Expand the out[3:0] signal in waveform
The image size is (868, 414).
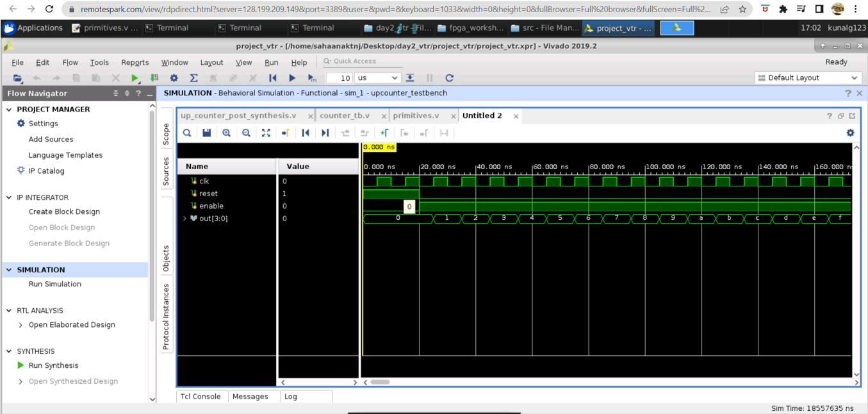coord(184,218)
